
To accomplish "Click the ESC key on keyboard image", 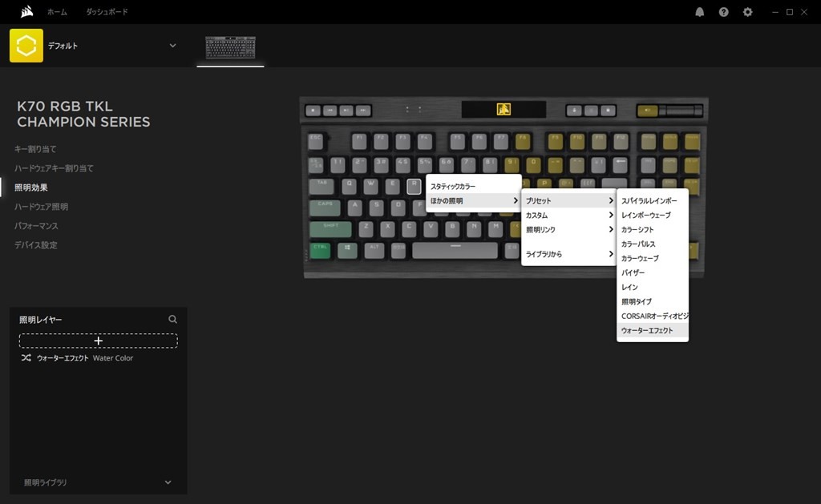I will pos(316,141).
